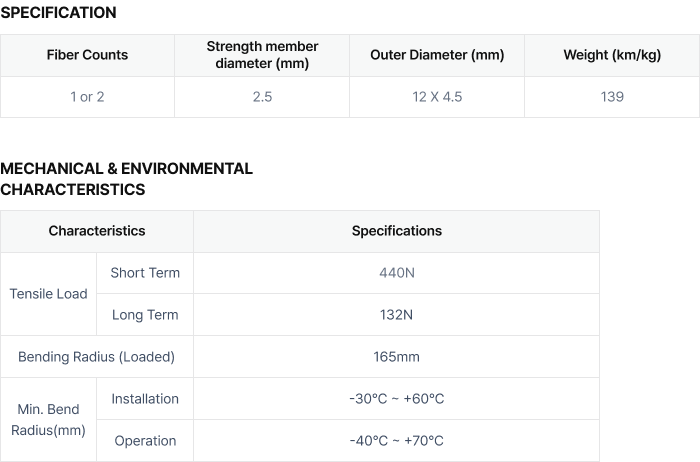700x462 pixels.
Task: Click the Short Term cell
Action: pos(145,273)
